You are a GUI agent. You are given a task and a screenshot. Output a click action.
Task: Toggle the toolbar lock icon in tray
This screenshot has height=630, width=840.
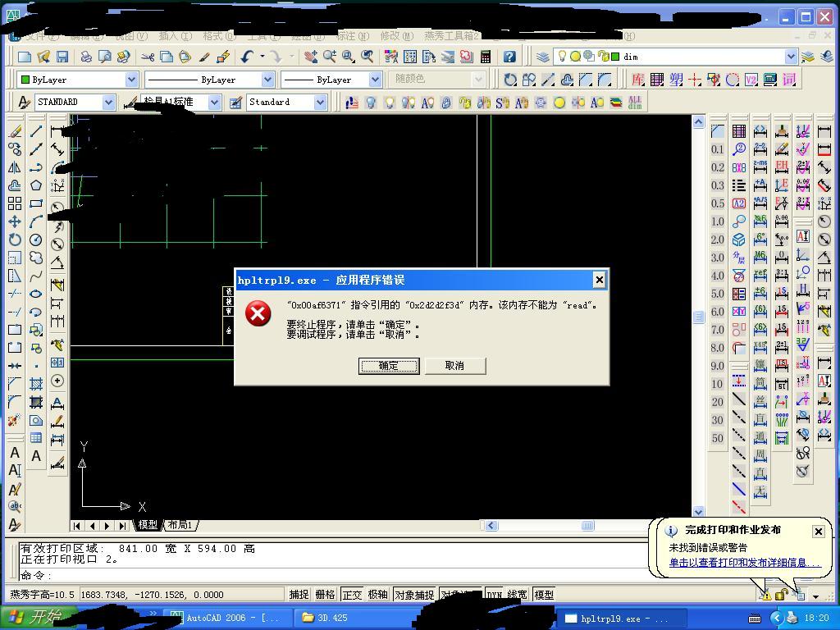(x=782, y=594)
